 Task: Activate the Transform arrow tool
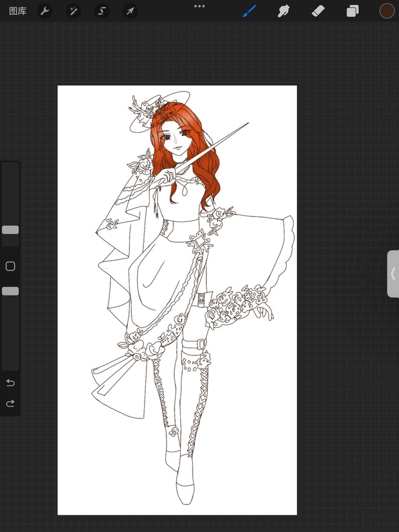130,11
